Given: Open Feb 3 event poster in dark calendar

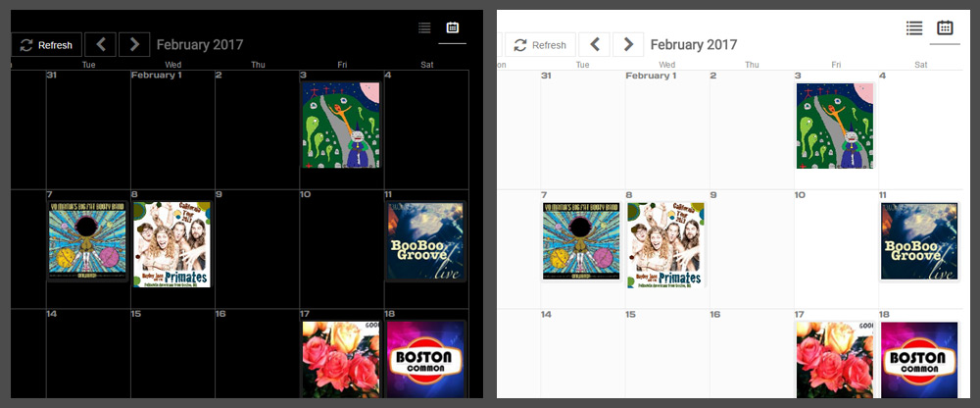Looking at the screenshot, I should click(341, 126).
